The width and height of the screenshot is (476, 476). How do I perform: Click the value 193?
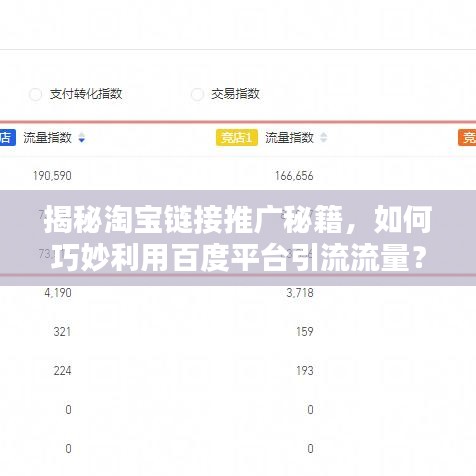point(305,371)
